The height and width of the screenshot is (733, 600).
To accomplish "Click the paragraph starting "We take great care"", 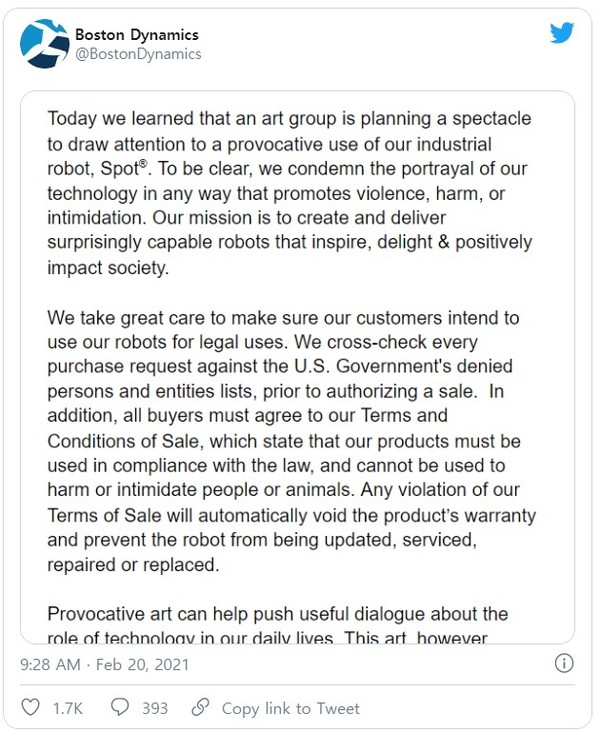I will 290,440.
